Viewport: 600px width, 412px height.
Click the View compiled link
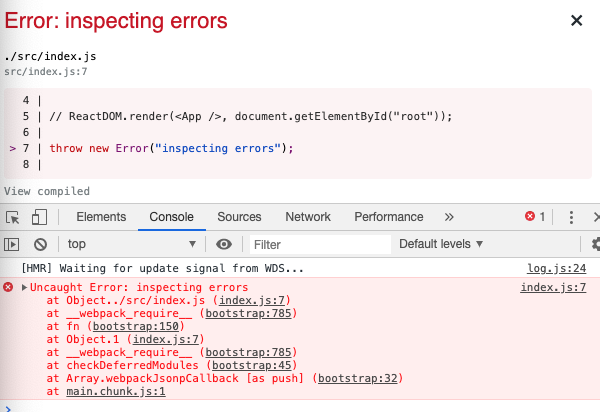pos(47,191)
